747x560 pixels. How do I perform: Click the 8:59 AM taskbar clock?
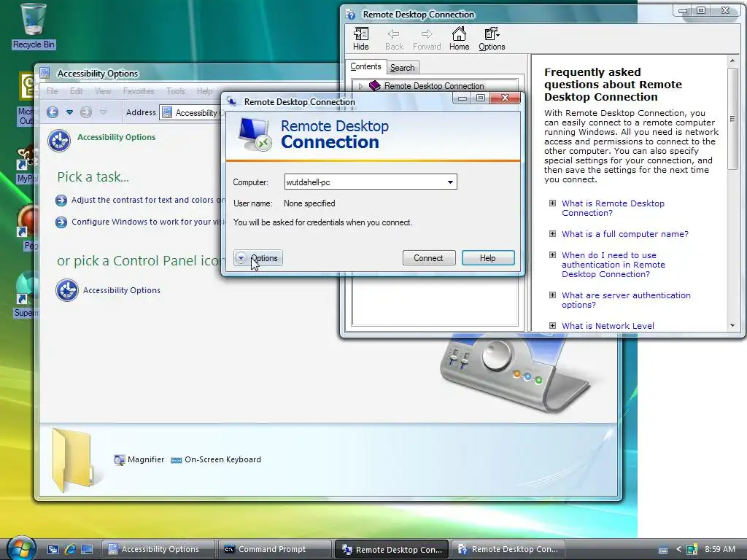[x=720, y=549]
